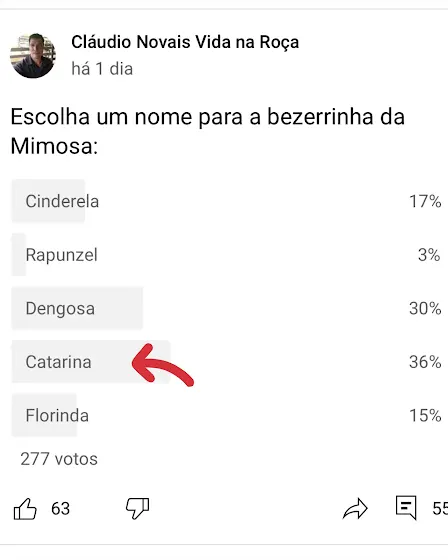
Task: Vote for Cinderela poll option
Action: pyautogui.click(x=227, y=201)
